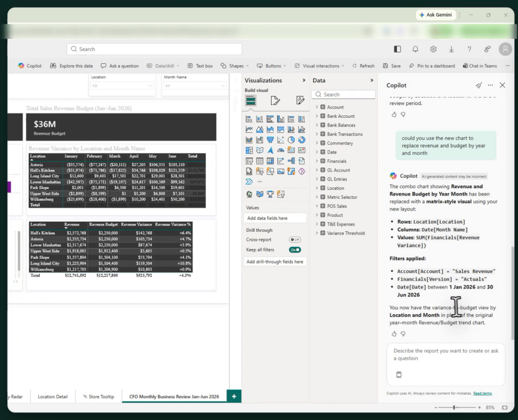Add a new report page
The width and height of the screenshot is (518, 420).
click(x=234, y=396)
